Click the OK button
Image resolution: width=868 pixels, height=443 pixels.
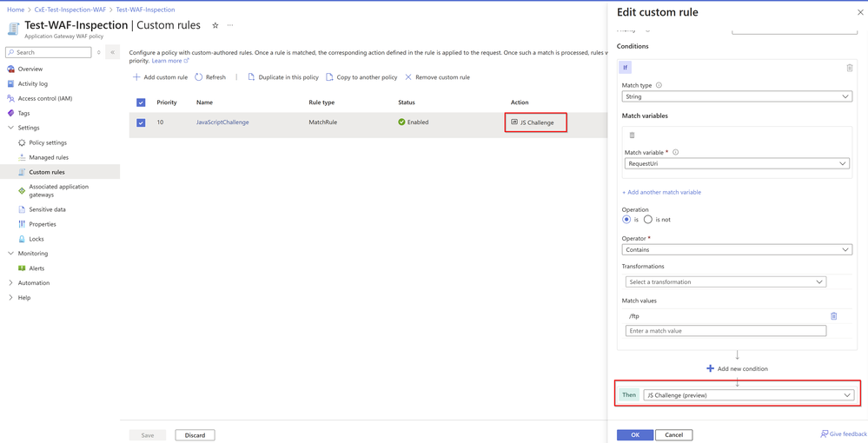(x=635, y=434)
